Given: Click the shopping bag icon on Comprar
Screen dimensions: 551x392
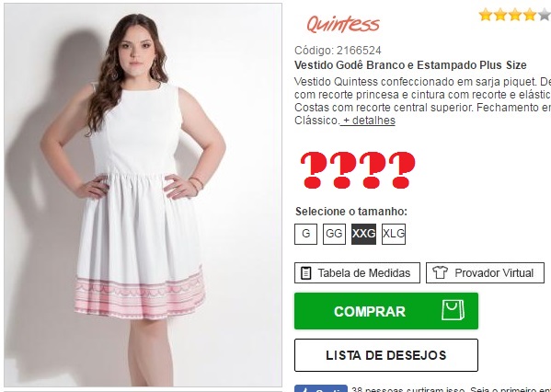Looking at the screenshot, I should (453, 310).
